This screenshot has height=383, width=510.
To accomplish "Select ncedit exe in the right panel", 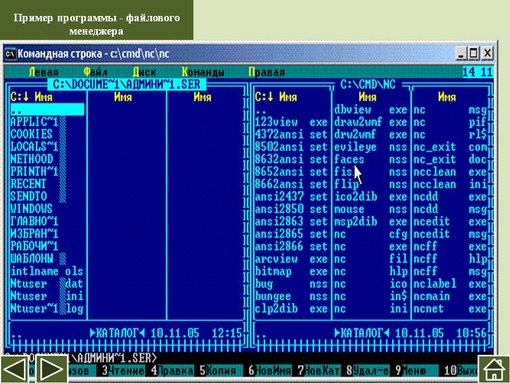I will 450,222.
